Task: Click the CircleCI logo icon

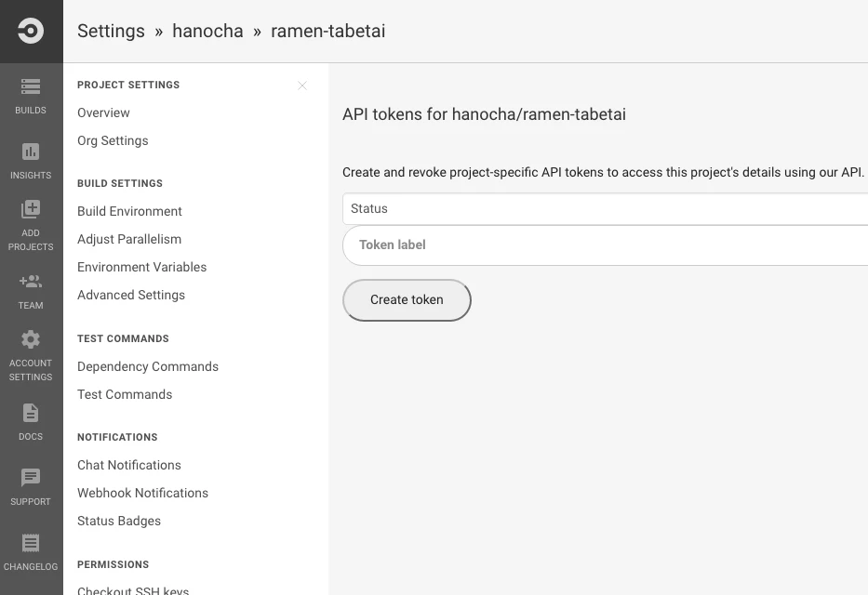Action: point(31,31)
